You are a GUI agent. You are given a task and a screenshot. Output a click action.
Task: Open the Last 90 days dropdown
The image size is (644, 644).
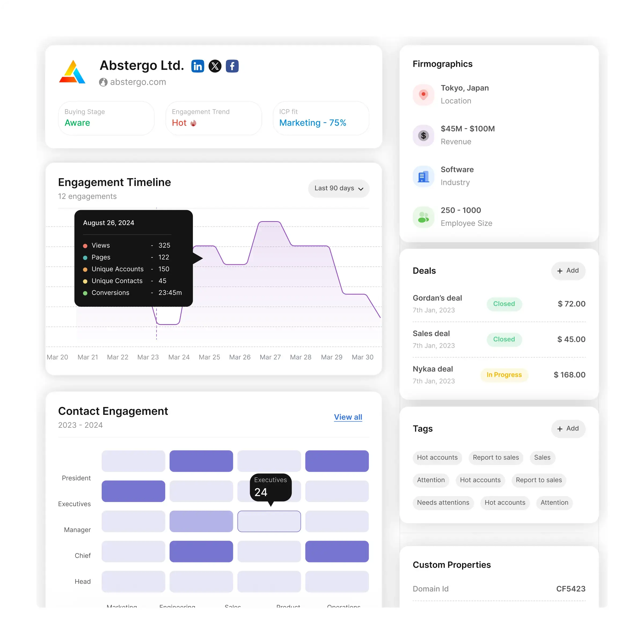pos(338,188)
